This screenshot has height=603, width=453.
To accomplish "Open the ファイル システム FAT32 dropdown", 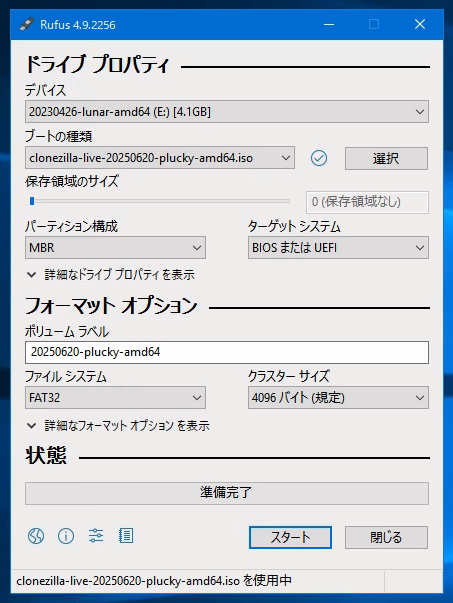I will pos(115,398).
